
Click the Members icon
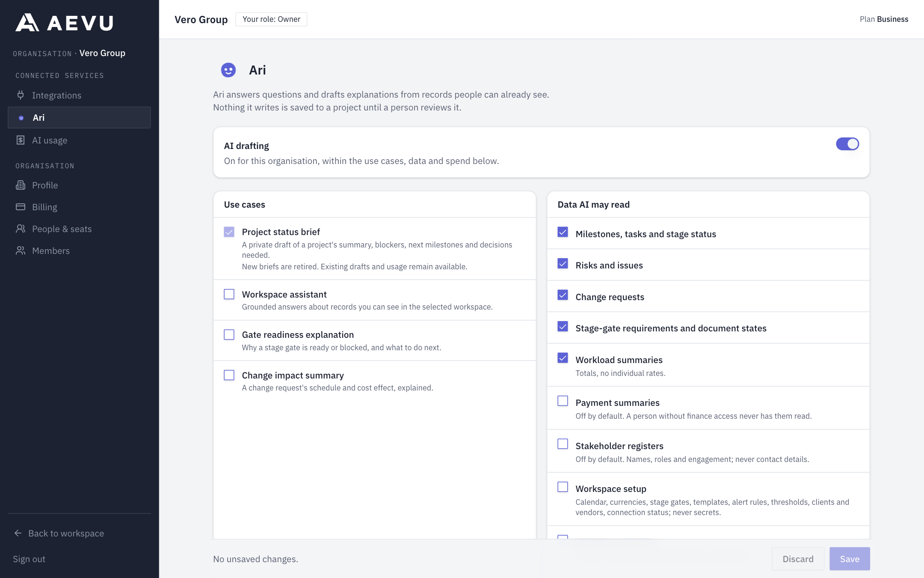21,250
